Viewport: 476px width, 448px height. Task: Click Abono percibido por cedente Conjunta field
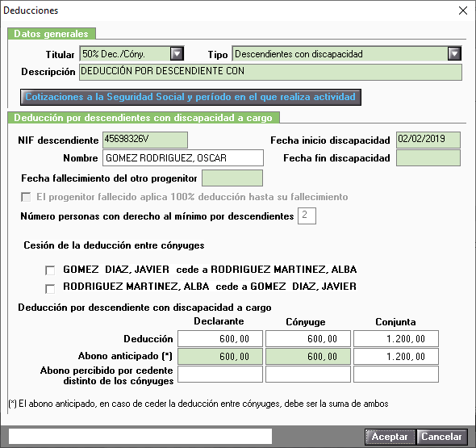pos(396,374)
